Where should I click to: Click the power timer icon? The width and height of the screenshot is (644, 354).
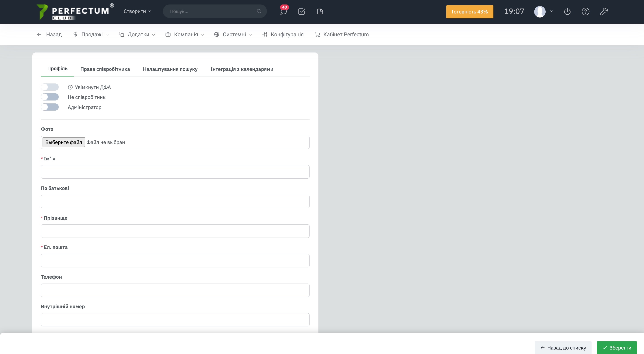coord(567,11)
